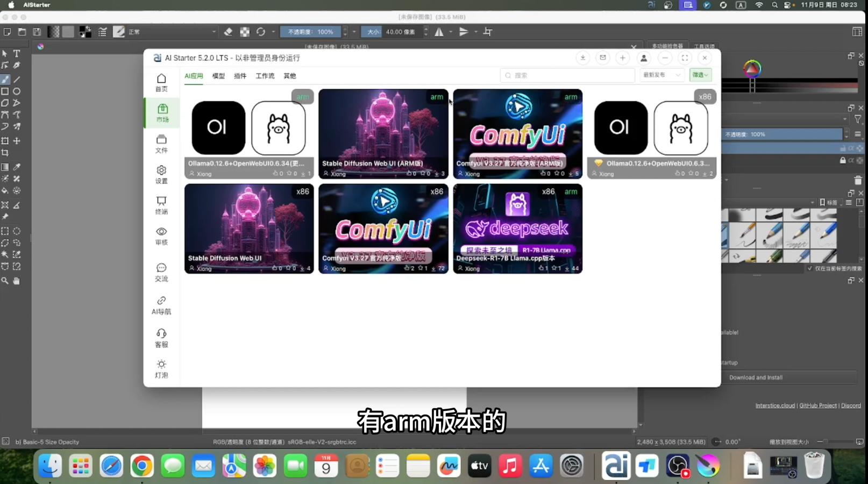Select the Text tool in Krita toolbox
868x484 pixels.
pos(17,53)
